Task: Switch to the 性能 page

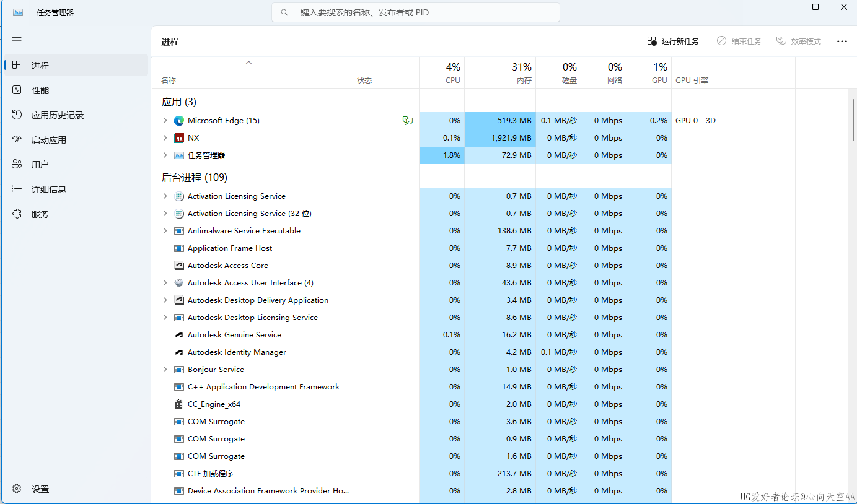Action: [76, 90]
